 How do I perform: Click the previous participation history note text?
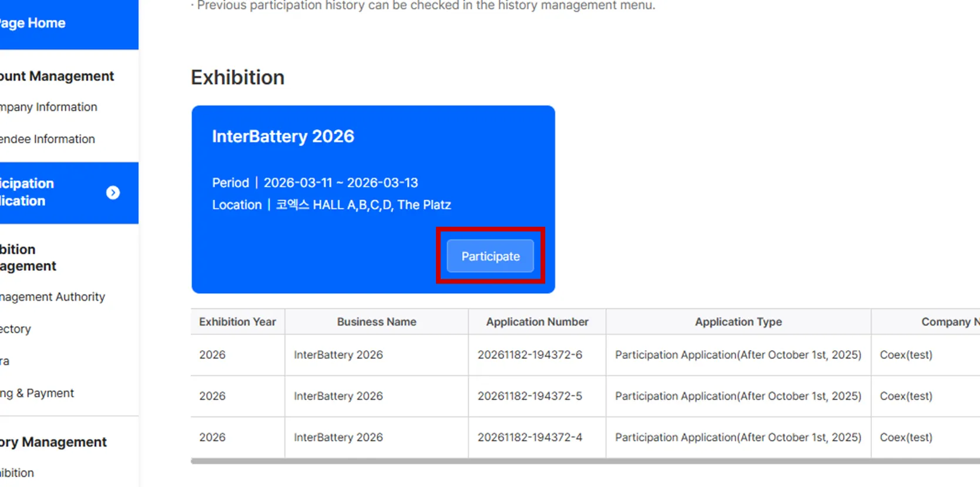(423, 5)
